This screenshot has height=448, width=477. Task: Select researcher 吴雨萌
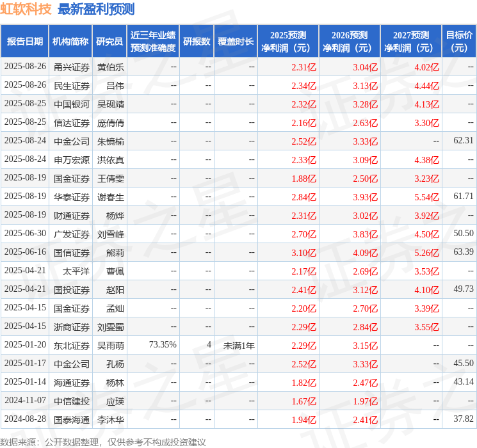[x=110, y=346]
